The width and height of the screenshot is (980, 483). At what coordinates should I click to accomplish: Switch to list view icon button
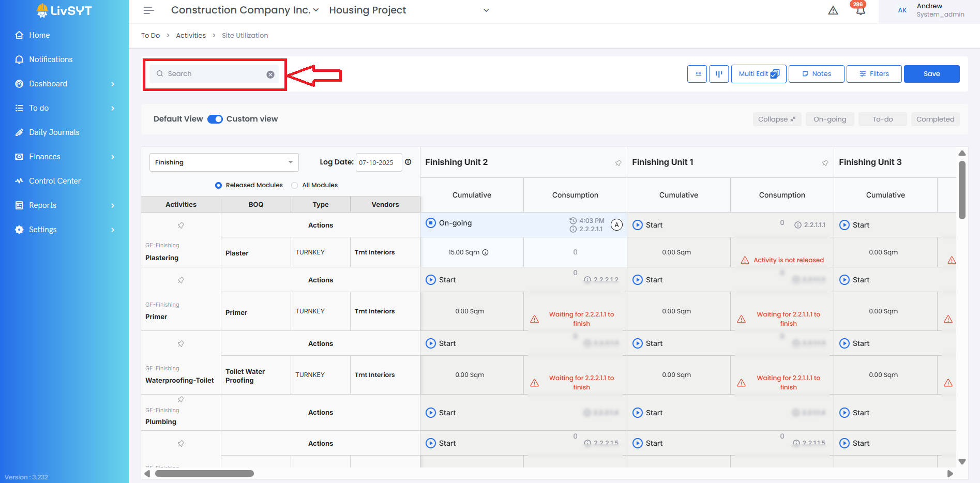(697, 74)
